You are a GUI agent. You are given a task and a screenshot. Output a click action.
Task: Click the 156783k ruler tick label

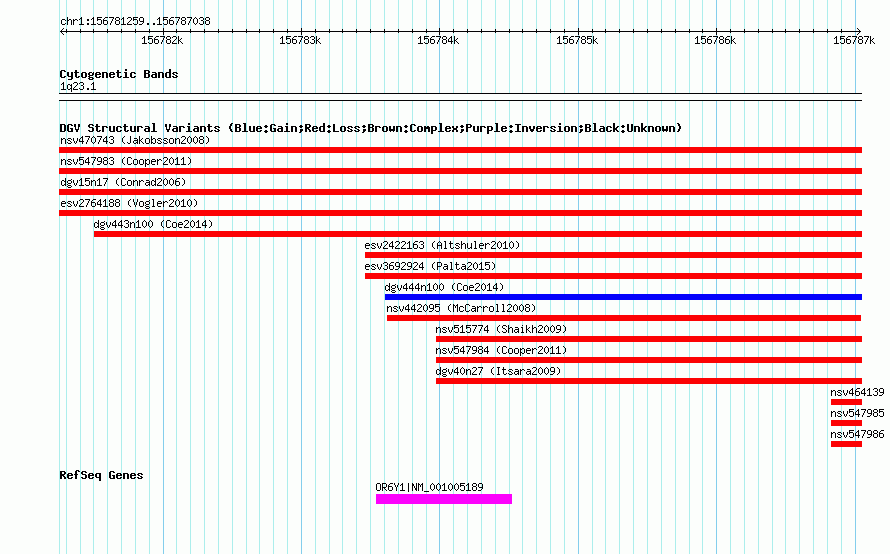click(300, 40)
